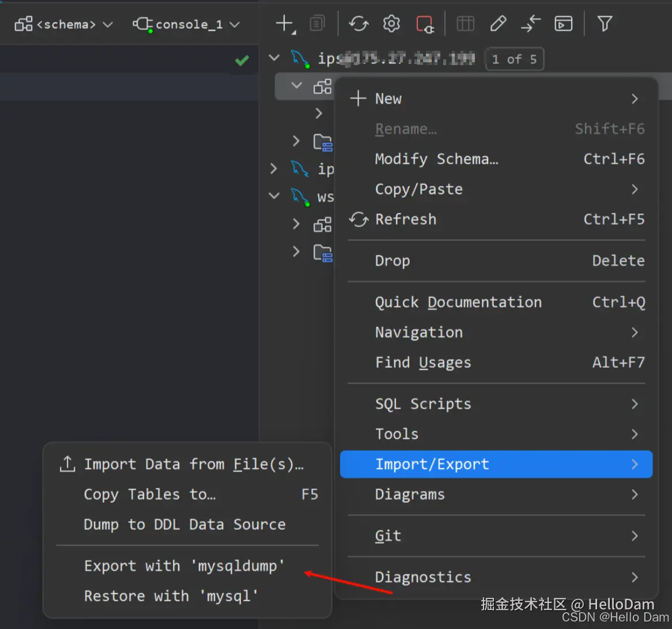Collapse the ws data source node
672x629 pixels.
(x=274, y=196)
